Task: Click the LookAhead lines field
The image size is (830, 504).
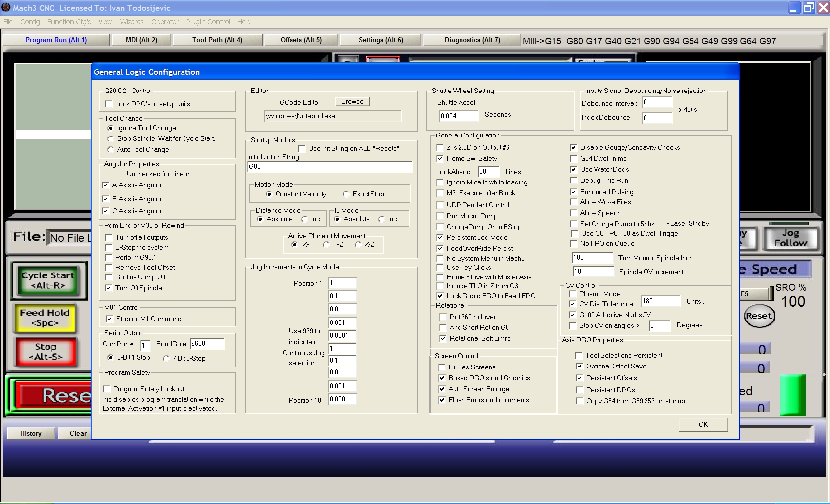Action: (x=489, y=172)
